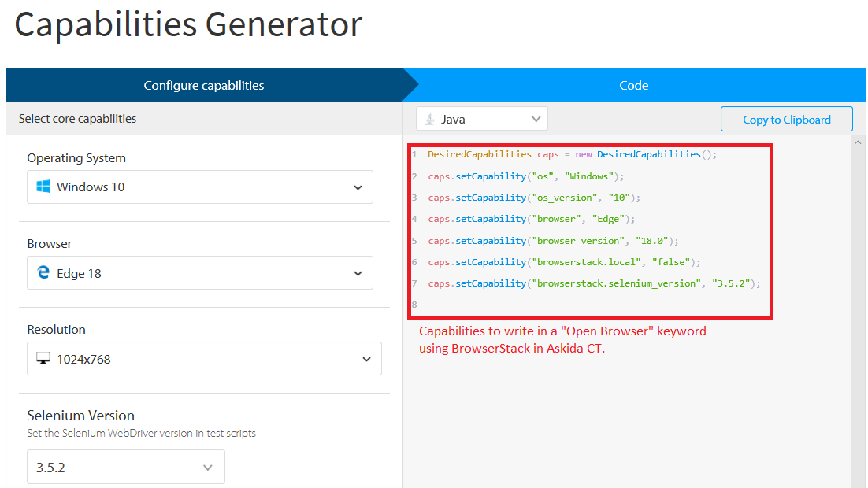Click the code line setting "browserstack.selenium_version"

[x=594, y=283]
